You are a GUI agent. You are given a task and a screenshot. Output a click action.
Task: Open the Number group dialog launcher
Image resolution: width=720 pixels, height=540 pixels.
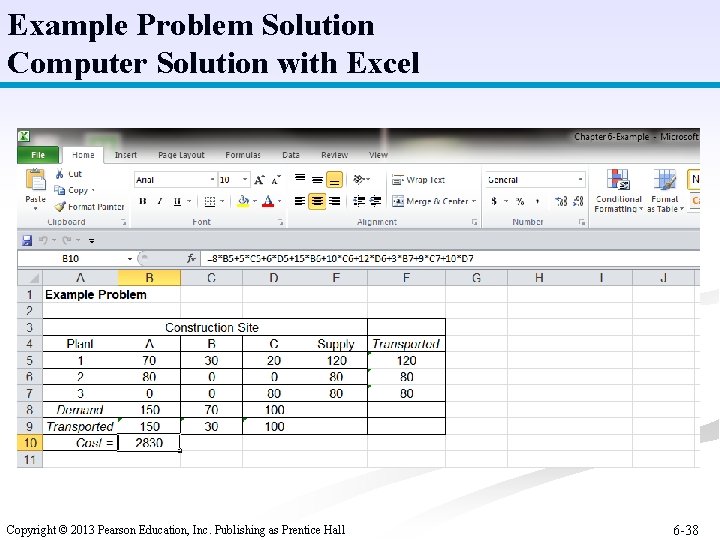pyautogui.click(x=582, y=222)
